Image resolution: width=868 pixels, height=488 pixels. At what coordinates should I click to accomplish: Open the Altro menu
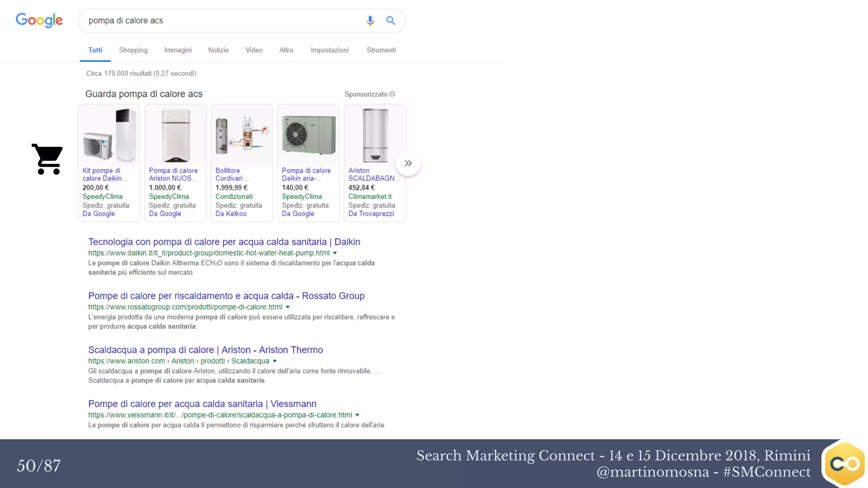point(286,50)
